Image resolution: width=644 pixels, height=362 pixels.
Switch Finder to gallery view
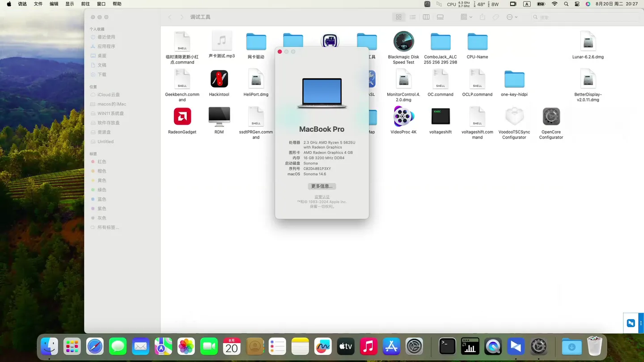coord(440,17)
